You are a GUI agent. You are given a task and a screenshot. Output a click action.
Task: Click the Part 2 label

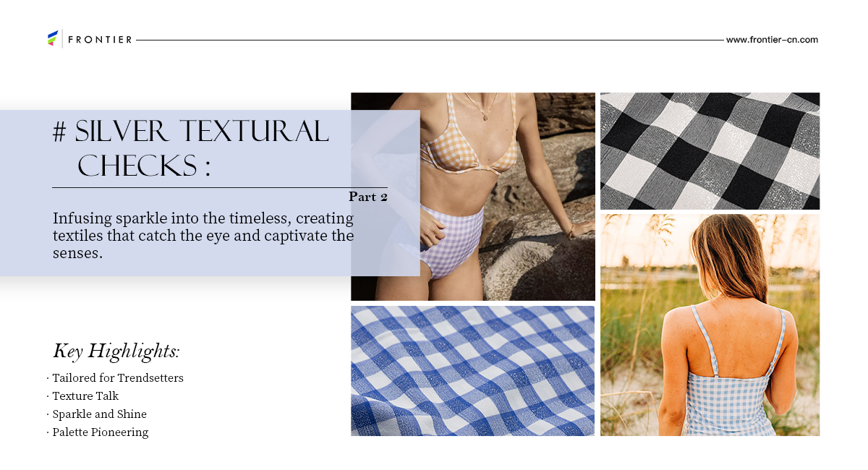point(368,197)
